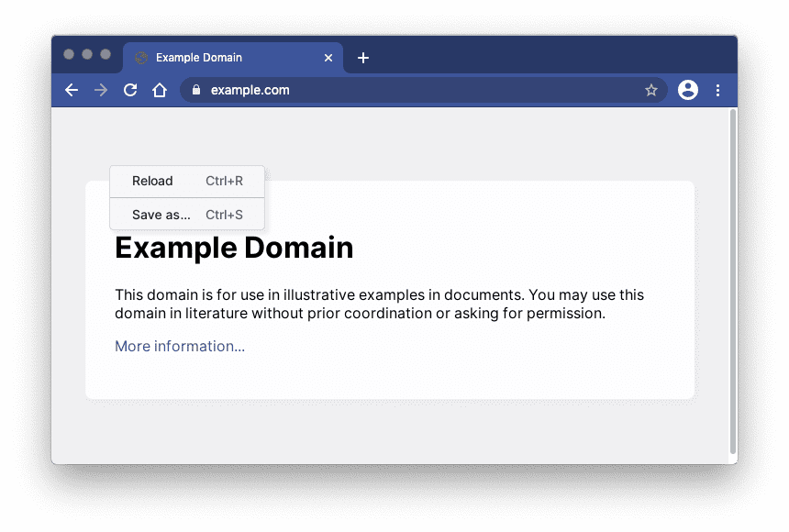Bookmark this page using the star icon

[651, 90]
